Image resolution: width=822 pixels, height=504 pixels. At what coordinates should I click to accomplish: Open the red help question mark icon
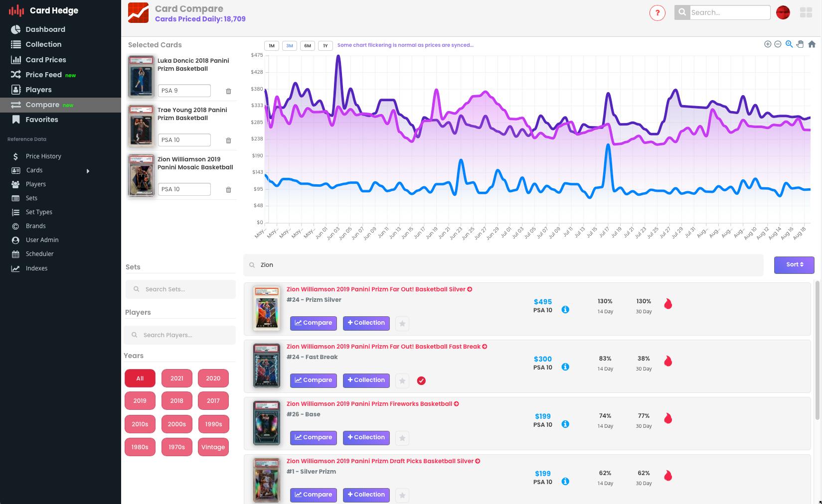[657, 13]
